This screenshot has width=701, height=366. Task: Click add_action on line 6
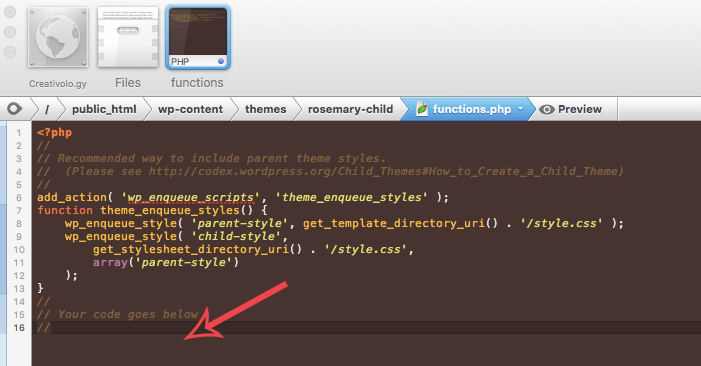point(72,197)
